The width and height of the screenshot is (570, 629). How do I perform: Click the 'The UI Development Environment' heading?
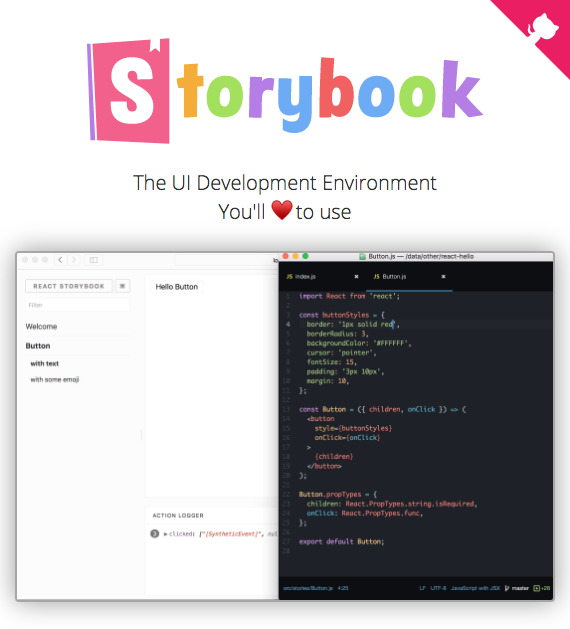tap(284, 183)
